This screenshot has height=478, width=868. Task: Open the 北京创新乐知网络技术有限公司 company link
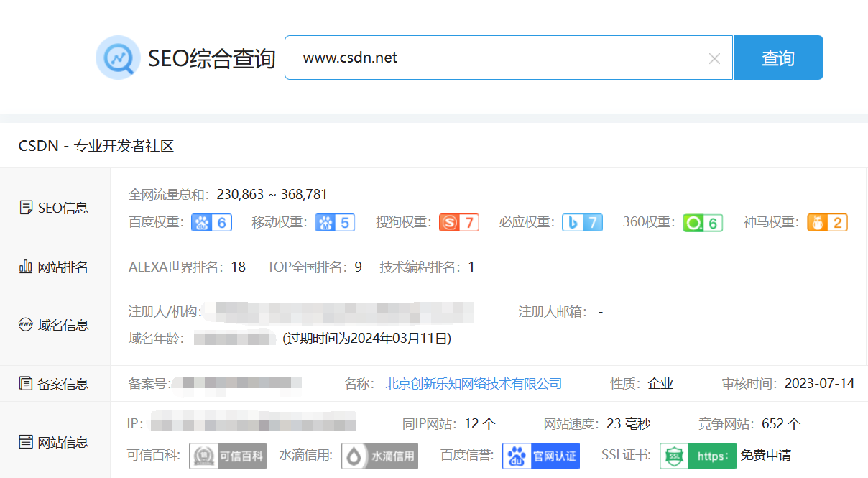tap(474, 384)
